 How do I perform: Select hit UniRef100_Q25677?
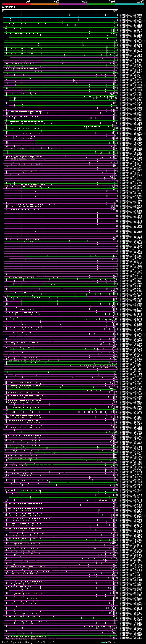pos(131,30)
